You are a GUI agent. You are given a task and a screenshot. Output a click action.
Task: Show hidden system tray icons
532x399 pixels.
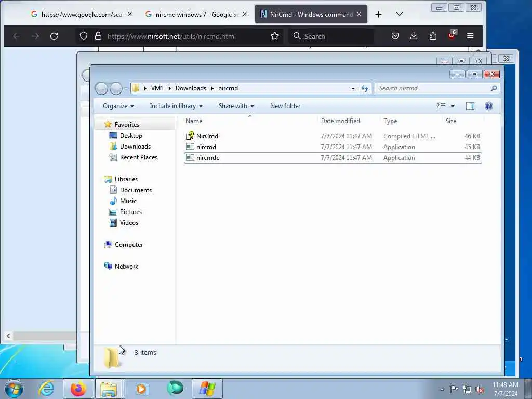442,389
